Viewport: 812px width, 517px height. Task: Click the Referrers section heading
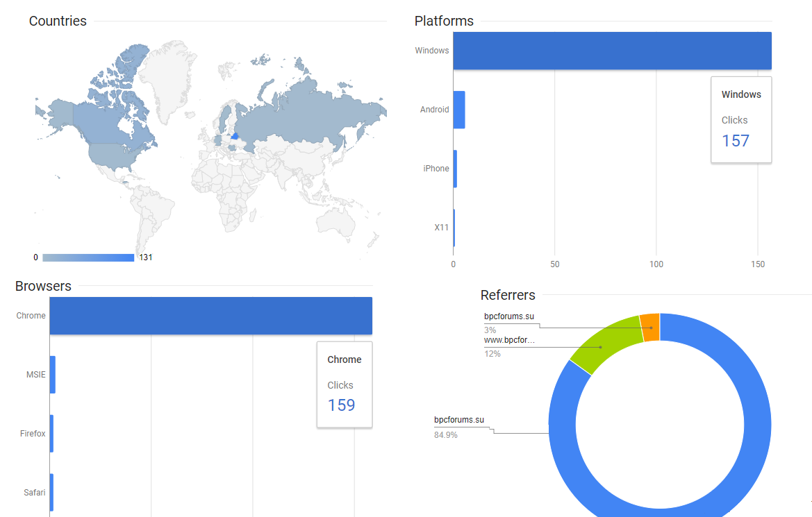coord(508,295)
